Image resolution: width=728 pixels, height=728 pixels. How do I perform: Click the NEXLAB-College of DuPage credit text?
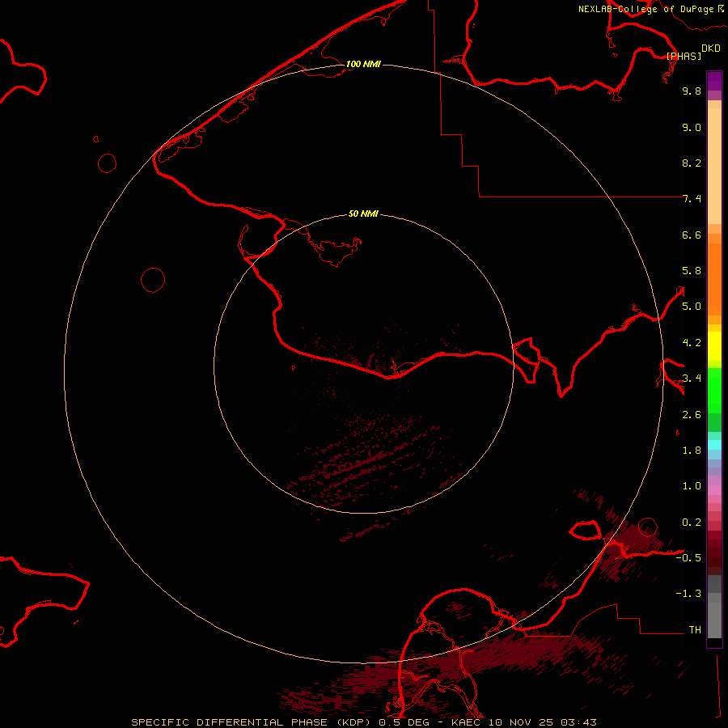pyautogui.click(x=645, y=9)
